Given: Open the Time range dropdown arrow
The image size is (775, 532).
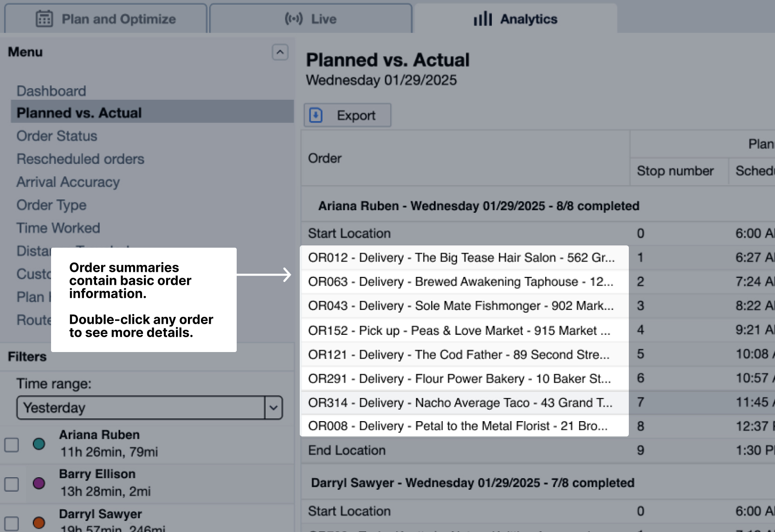Looking at the screenshot, I should pos(273,408).
